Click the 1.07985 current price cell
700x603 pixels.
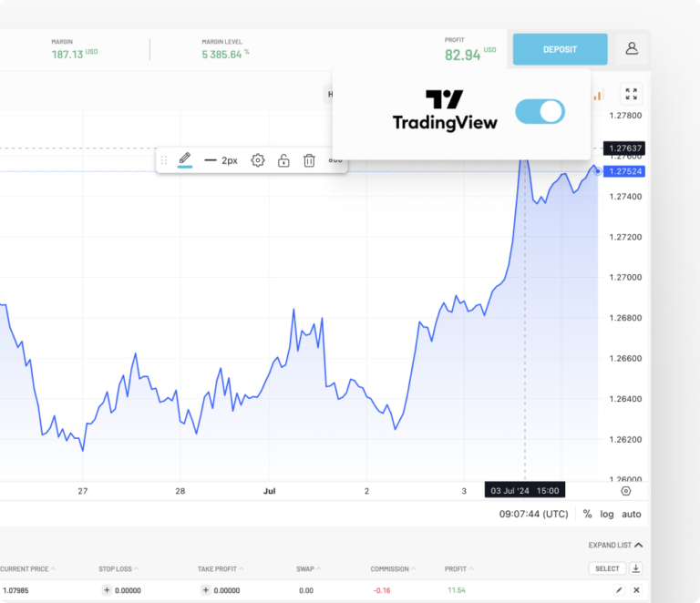point(15,590)
